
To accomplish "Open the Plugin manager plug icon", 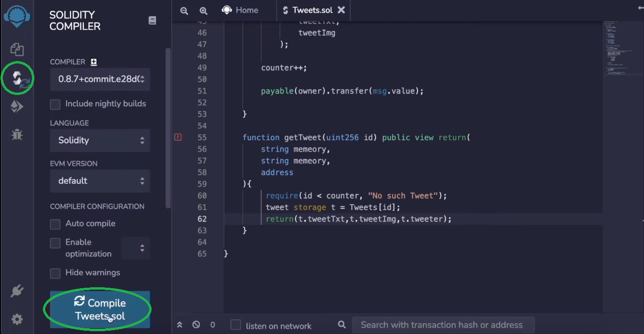I will click(x=17, y=290).
